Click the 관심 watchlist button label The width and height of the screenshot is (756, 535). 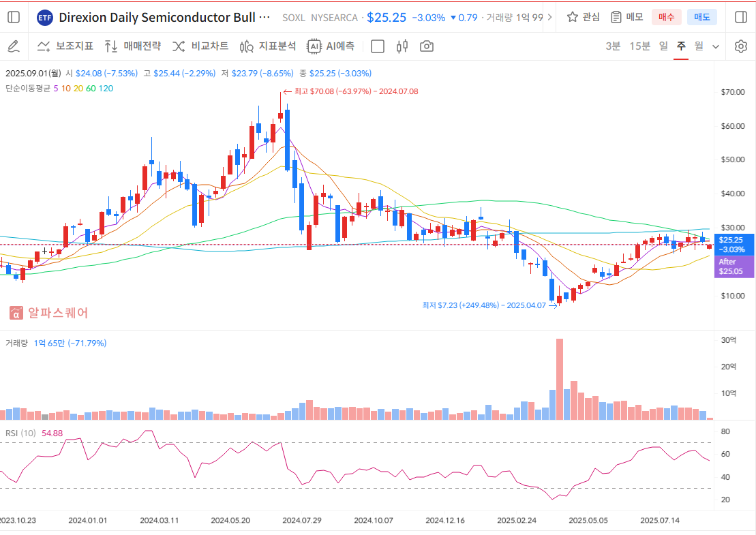591,17
